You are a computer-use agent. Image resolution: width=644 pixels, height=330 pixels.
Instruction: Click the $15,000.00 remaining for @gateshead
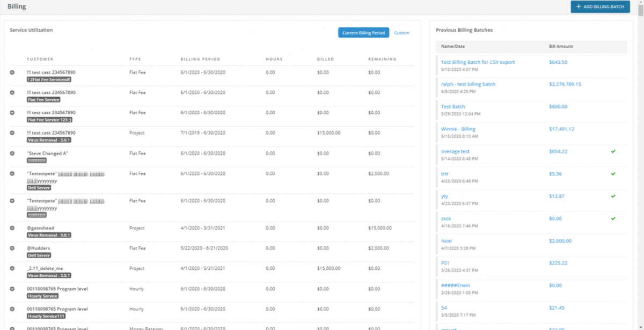tap(380, 228)
